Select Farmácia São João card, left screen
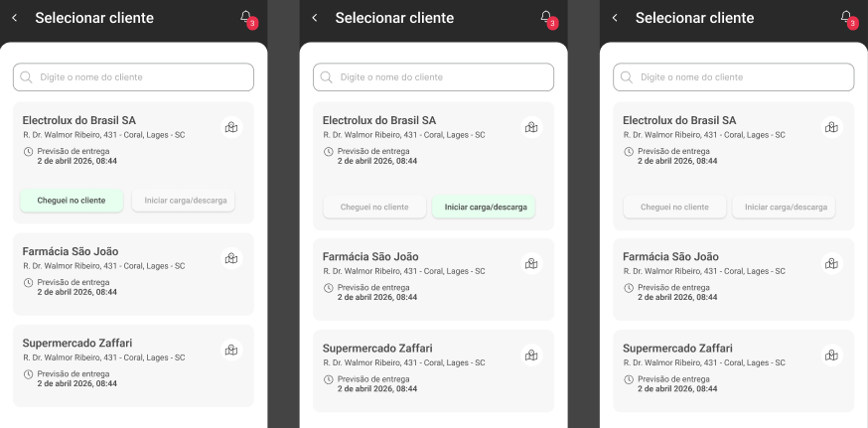868x428 pixels. coord(133,274)
